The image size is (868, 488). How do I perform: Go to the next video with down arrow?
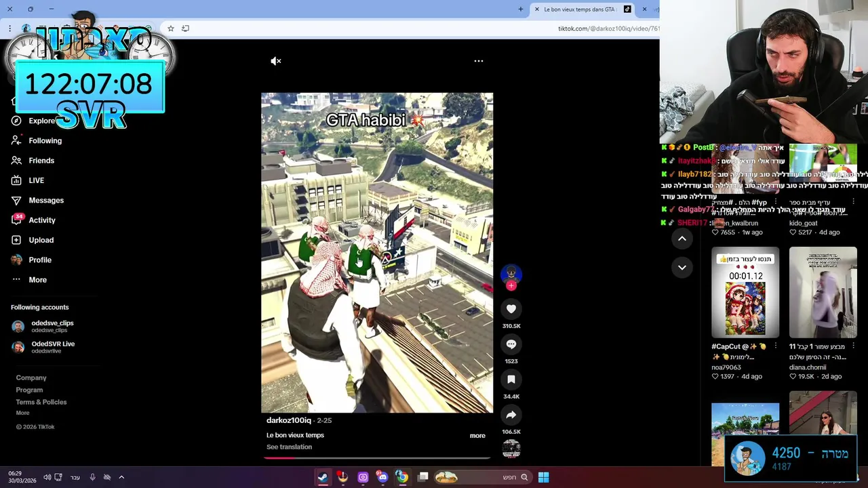coord(682,268)
